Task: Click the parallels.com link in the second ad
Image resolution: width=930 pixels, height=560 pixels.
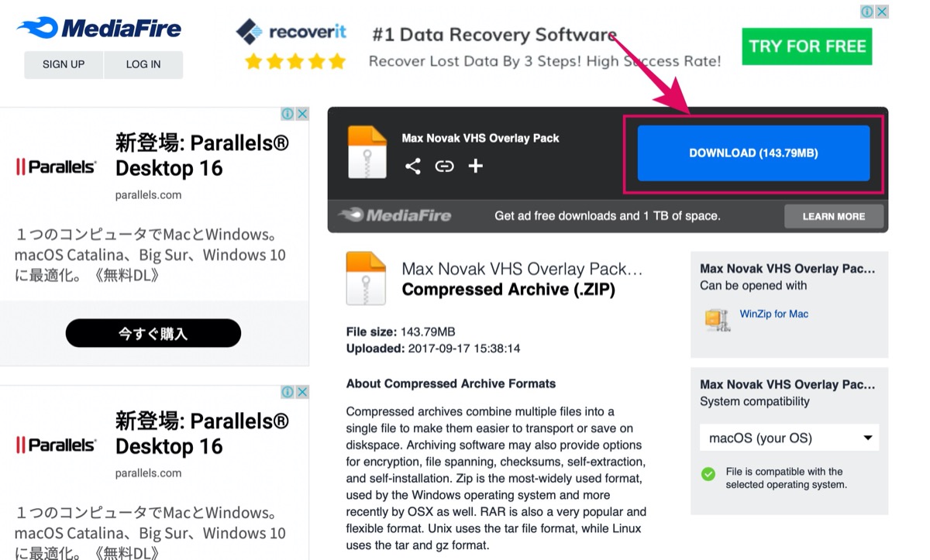Action: point(148,472)
